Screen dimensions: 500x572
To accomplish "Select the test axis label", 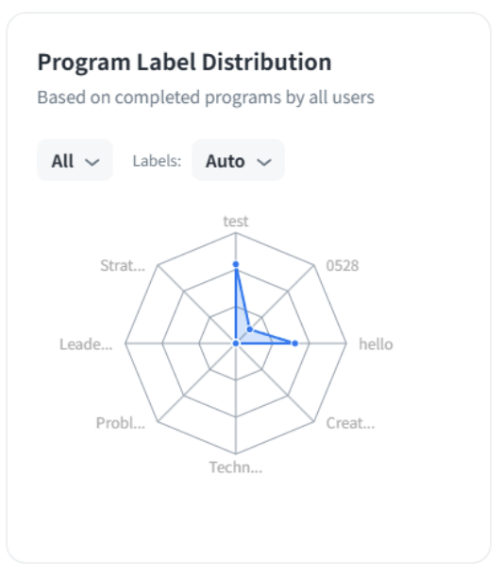I will point(236,221).
